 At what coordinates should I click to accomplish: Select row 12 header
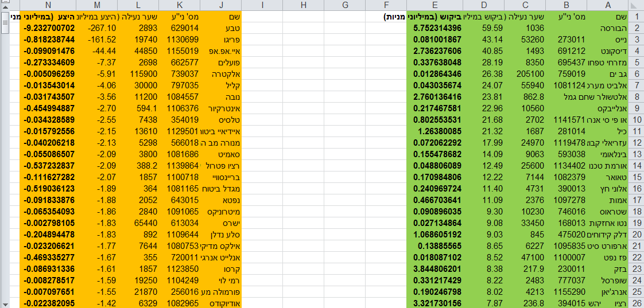(636, 143)
